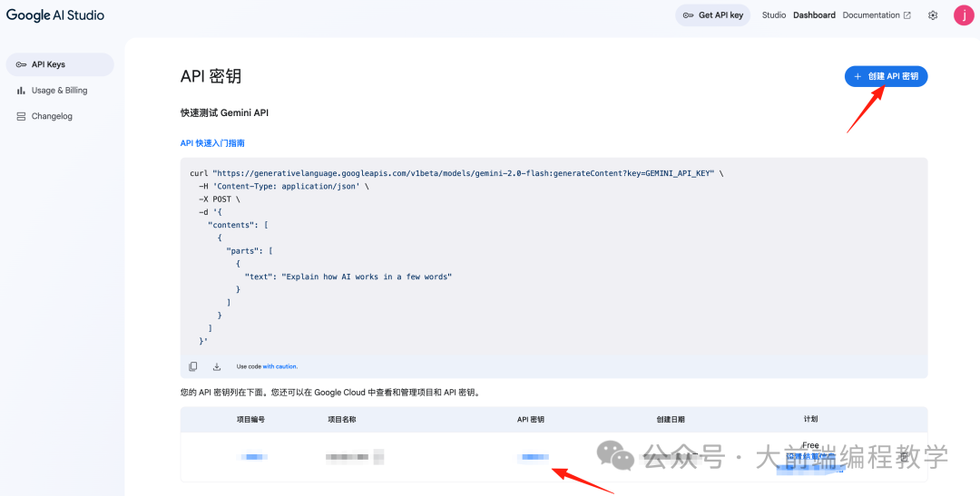This screenshot has height=496, width=980.
Task: Open the API 快速入门指南 link
Action: pyautogui.click(x=212, y=143)
